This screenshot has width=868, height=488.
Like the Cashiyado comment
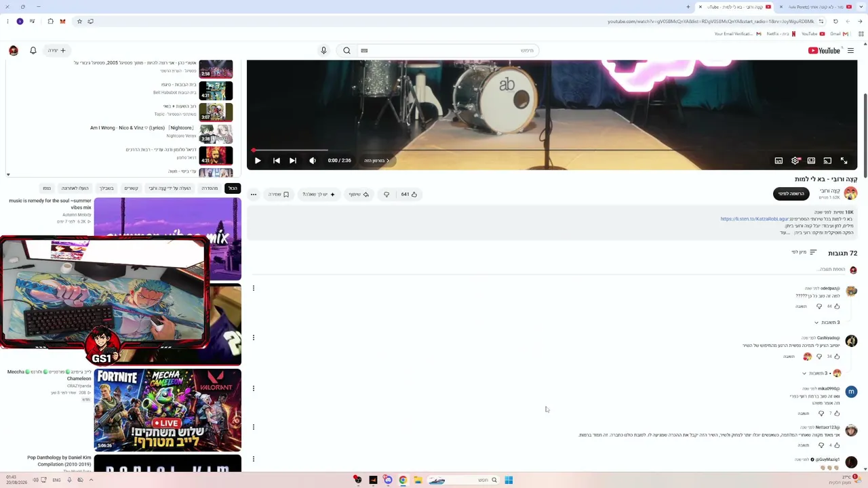[837, 357]
